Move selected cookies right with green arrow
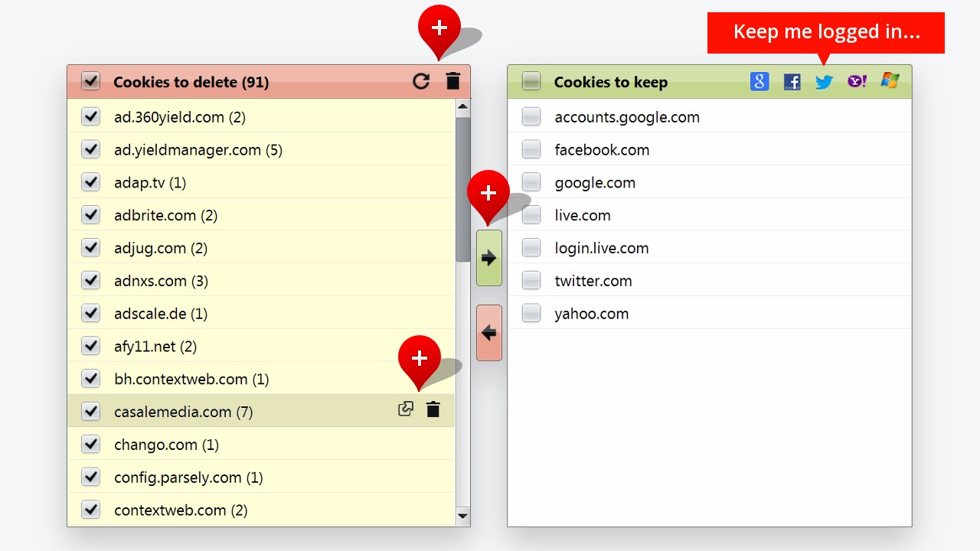 coord(489,258)
